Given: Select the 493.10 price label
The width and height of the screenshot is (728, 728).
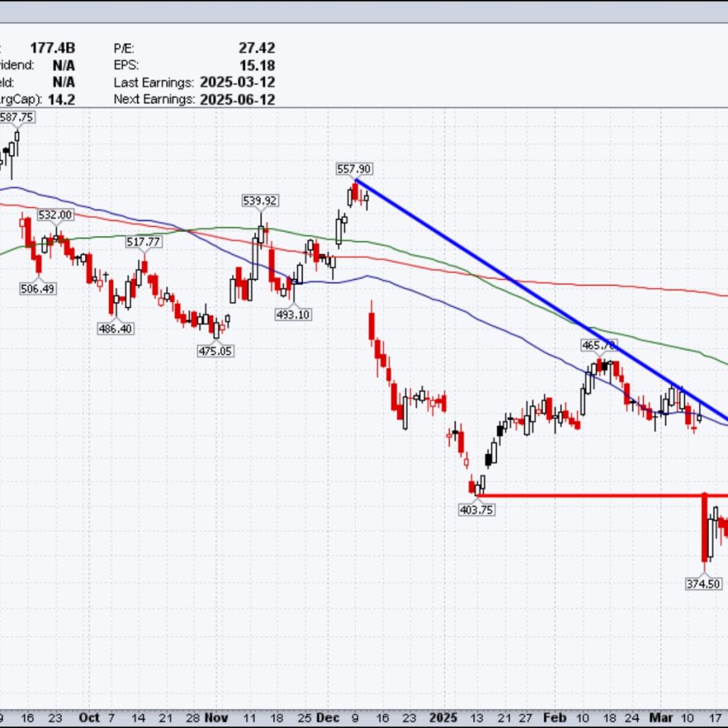Looking at the screenshot, I should pyautogui.click(x=293, y=314).
